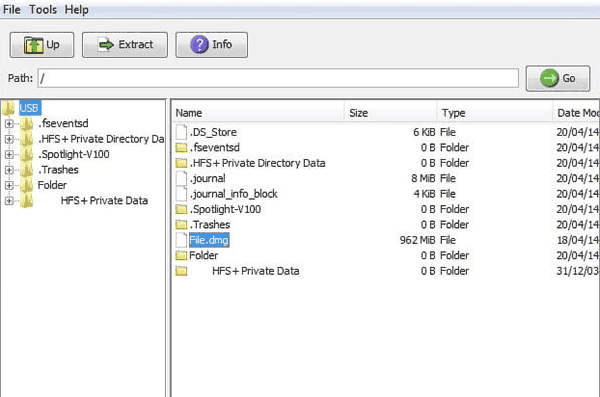Expand the HFS+ Private Data tree node

click(x=9, y=201)
